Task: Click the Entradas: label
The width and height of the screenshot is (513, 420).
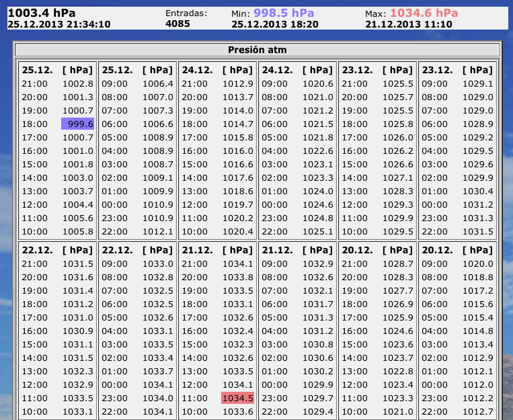Action: pyautogui.click(x=186, y=13)
